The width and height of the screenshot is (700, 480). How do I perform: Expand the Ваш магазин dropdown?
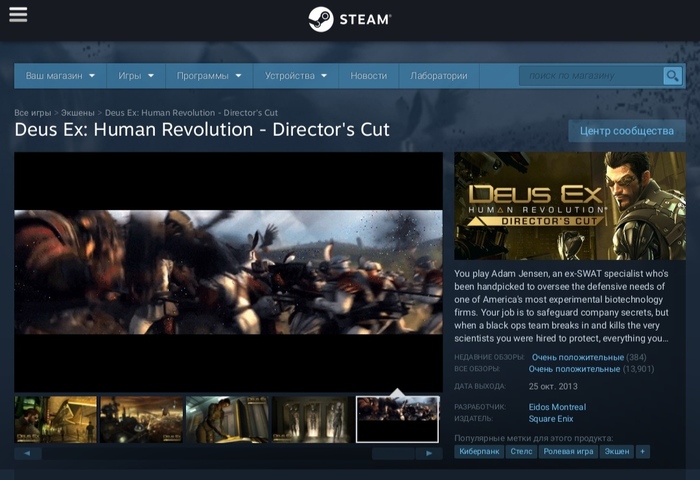pyautogui.click(x=60, y=76)
